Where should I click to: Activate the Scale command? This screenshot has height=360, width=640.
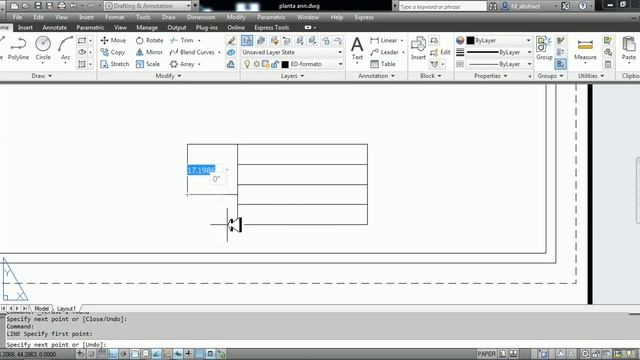coord(148,64)
